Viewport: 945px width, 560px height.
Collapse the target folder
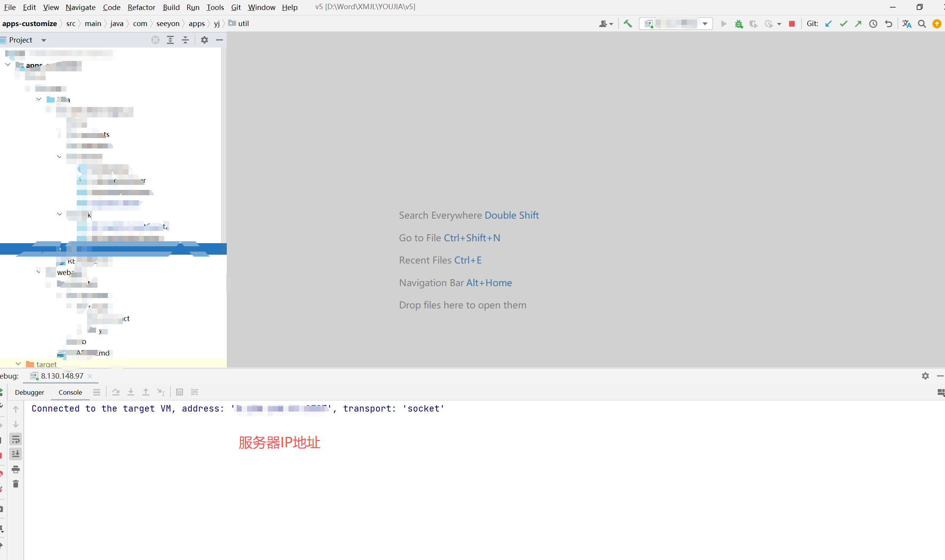(x=18, y=364)
